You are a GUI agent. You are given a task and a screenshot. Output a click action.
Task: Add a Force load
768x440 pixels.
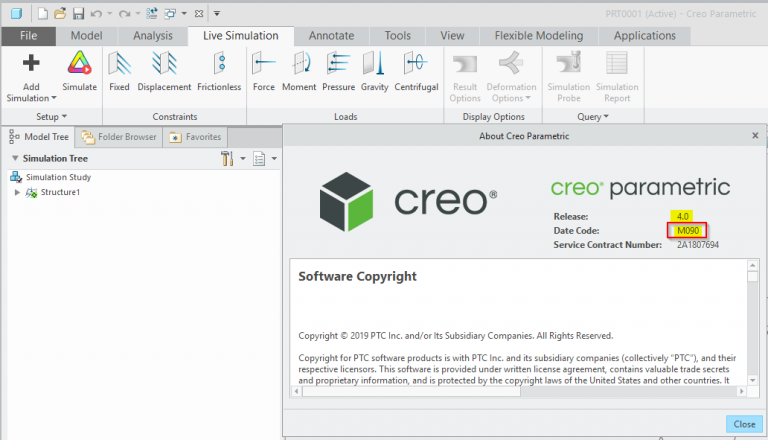[264, 71]
